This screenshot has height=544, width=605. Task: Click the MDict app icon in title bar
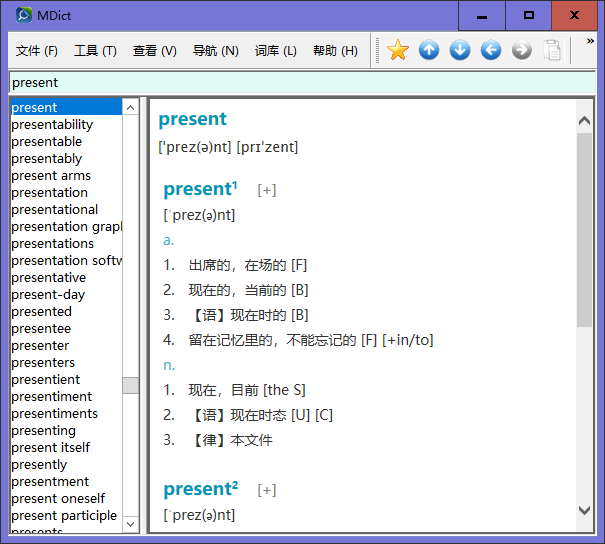tap(24, 15)
